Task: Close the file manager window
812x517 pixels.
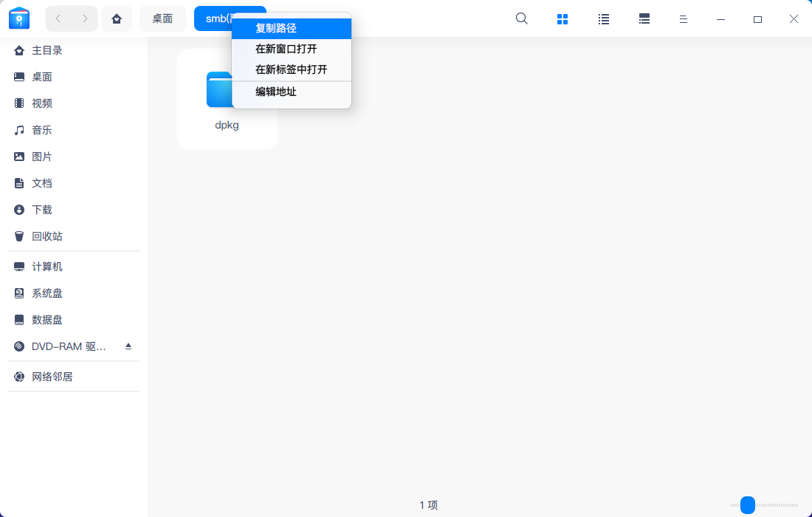Action: point(794,19)
